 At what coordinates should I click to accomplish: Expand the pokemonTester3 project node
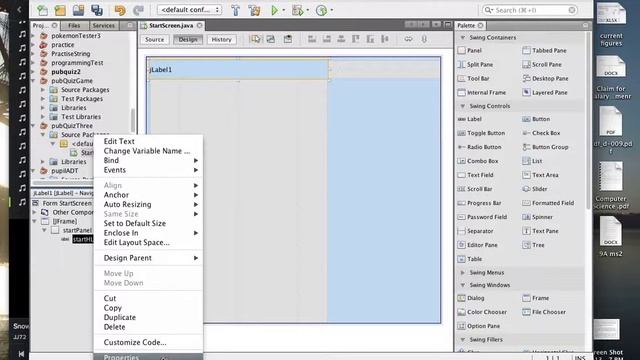33,36
